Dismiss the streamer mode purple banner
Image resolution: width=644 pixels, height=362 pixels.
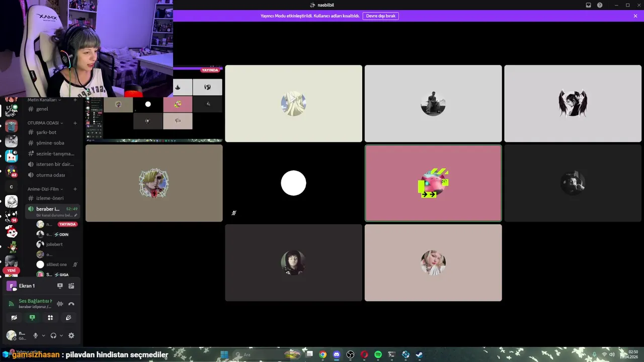tap(635, 16)
